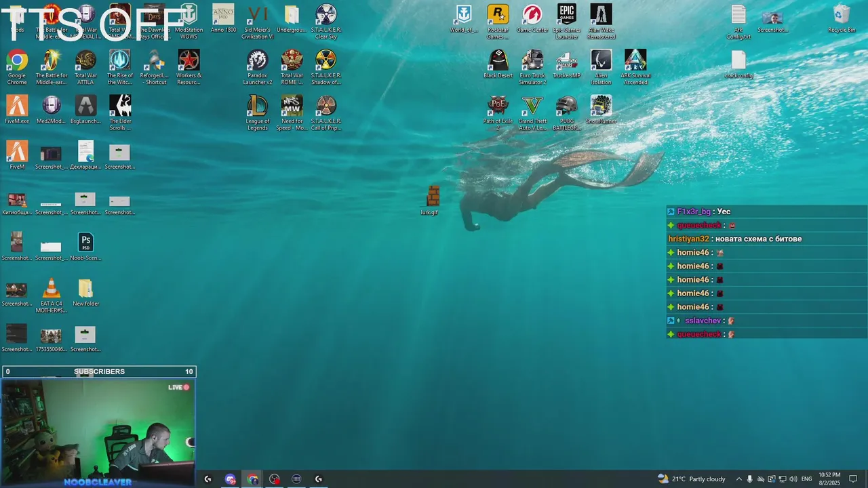Launch Workers & Resources shortcut
Screen dimensions: 868x488
[189, 67]
